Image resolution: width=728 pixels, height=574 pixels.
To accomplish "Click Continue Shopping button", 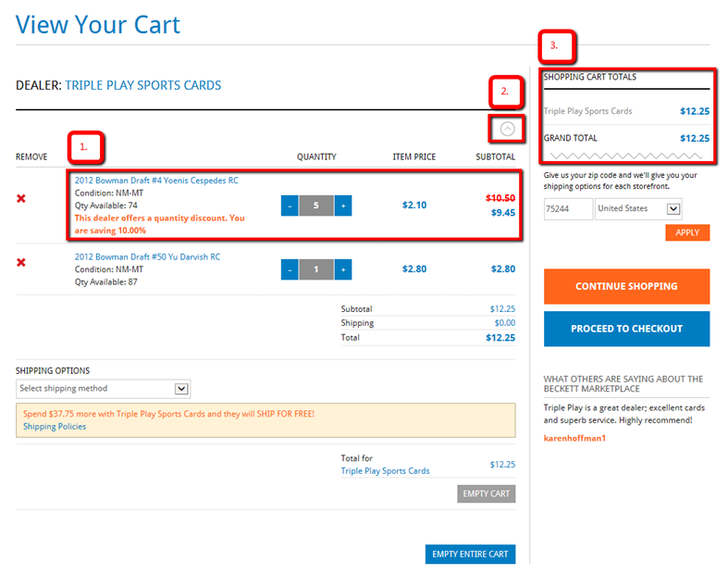I will [x=626, y=287].
